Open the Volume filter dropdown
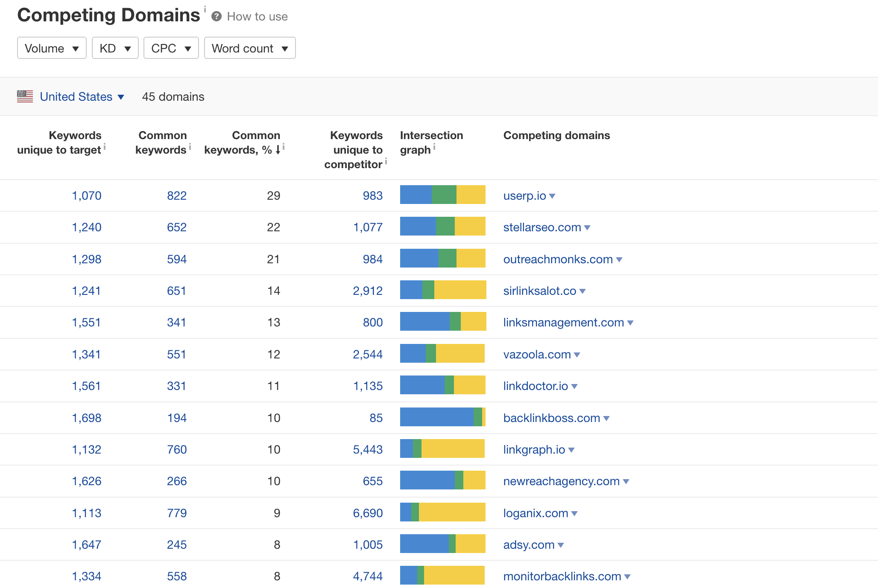This screenshot has width=878, height=588. click(52, 48)
